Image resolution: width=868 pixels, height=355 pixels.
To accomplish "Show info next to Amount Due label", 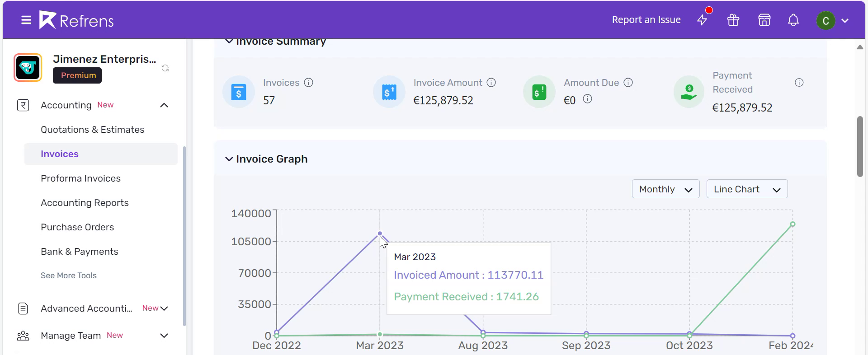I will point(628,83).
